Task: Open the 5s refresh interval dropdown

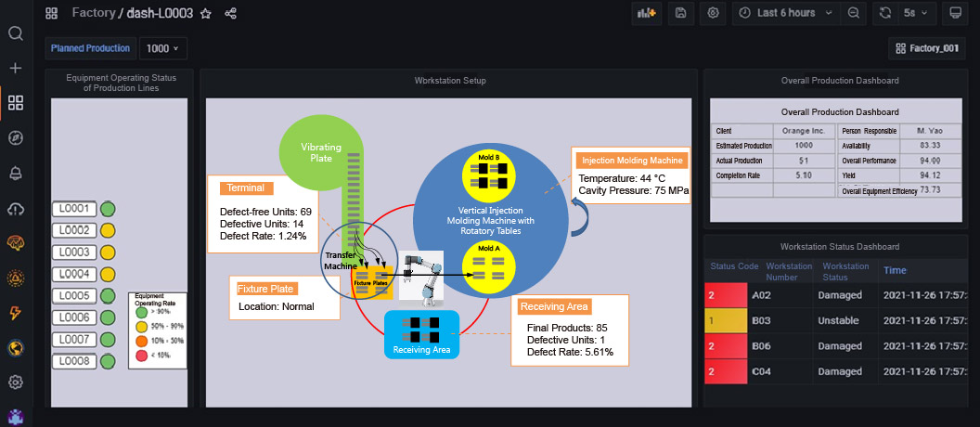Action: (917, 13)
